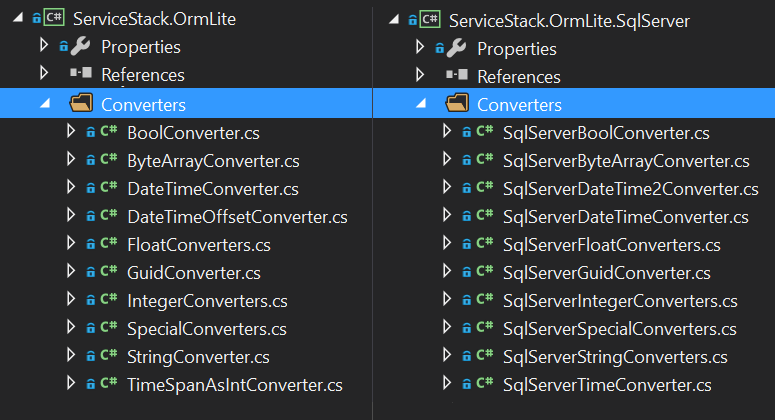Collapse Converters folder in ServiceStack.OrmLite.SqlServer
The width and height of the screenshot is (775, 420).
coord(421,103)
